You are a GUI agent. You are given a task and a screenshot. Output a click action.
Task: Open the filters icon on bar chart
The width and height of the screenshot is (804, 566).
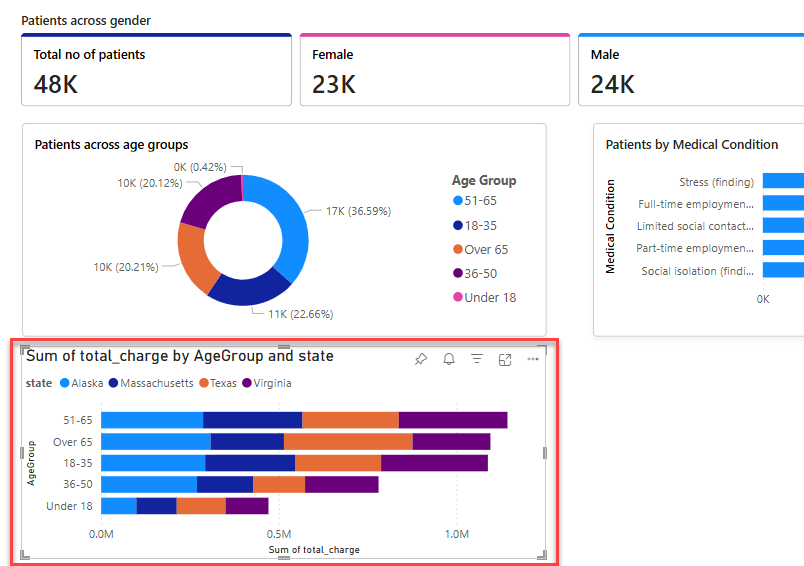(477, 359)
